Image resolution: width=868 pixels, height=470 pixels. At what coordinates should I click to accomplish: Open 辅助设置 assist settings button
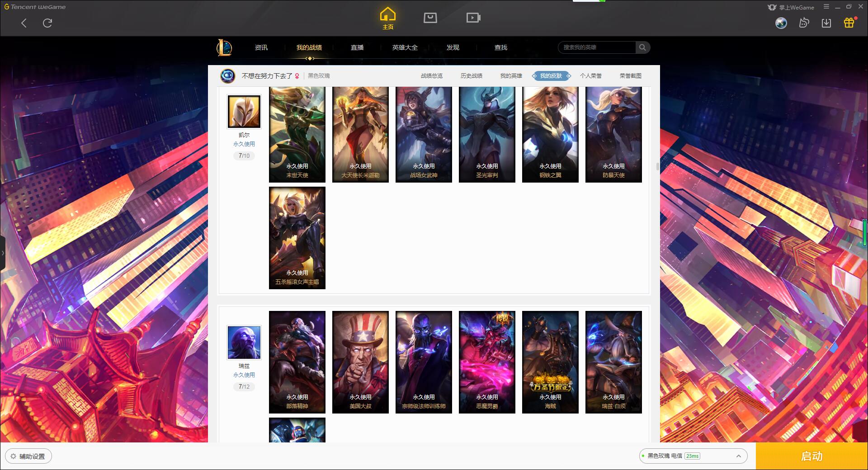(x=28, y=456)
